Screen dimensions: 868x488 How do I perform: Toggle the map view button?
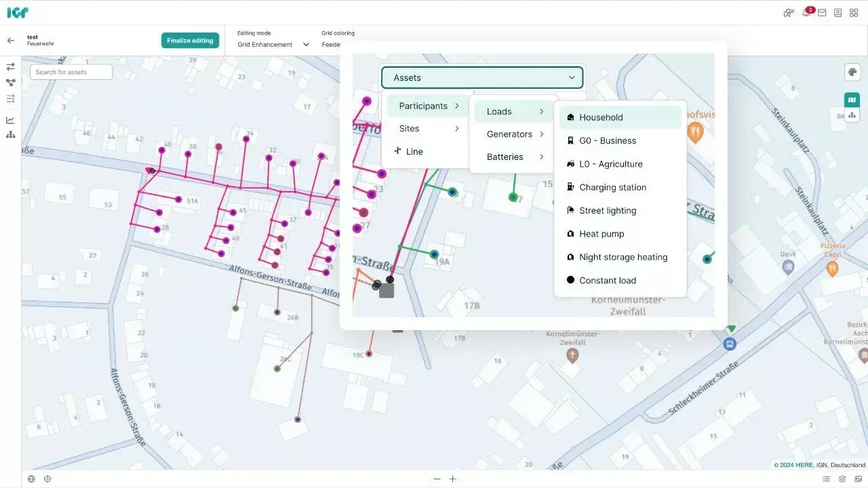coord(852,100)
